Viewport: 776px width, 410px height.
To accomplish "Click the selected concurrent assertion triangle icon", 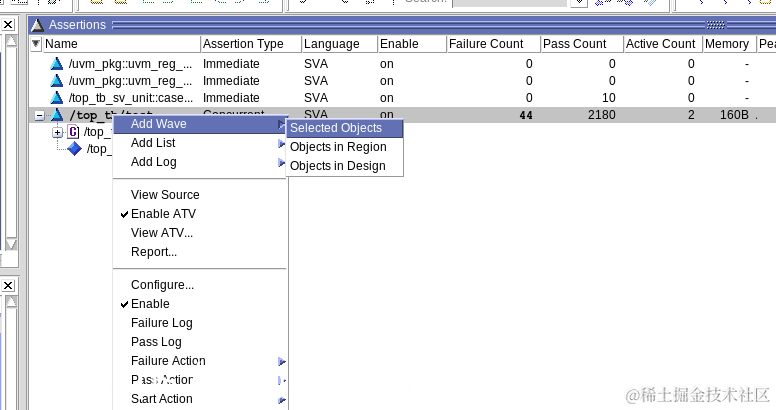I will click(57, 115).
